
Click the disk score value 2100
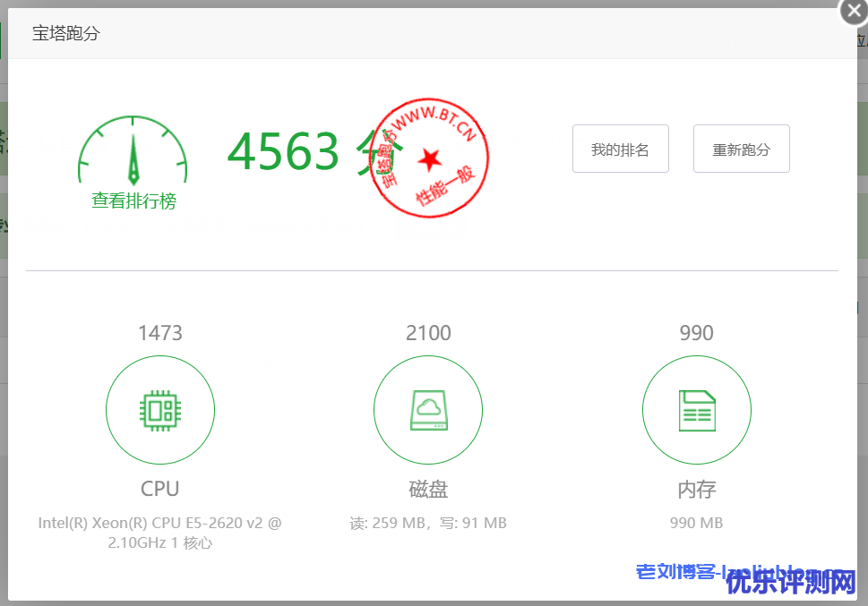point(428,333)
